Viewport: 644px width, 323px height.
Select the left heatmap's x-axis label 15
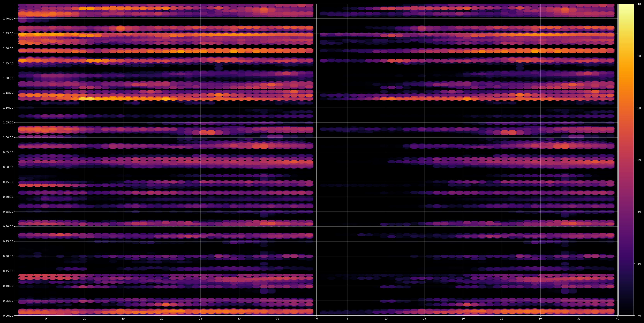tap(123, 319)
